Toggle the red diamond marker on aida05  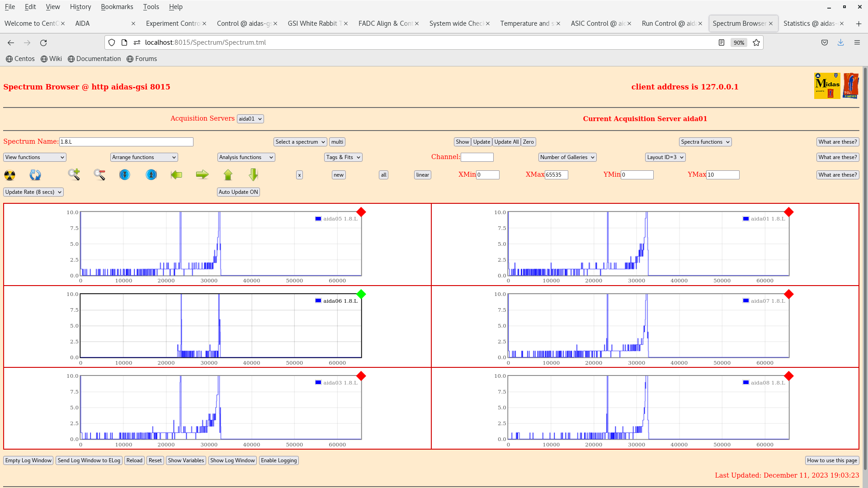pos(361,212)
